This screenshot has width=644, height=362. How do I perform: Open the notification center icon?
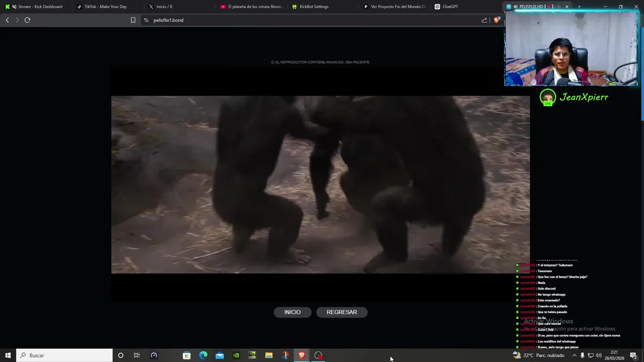[x=633, y=355]
